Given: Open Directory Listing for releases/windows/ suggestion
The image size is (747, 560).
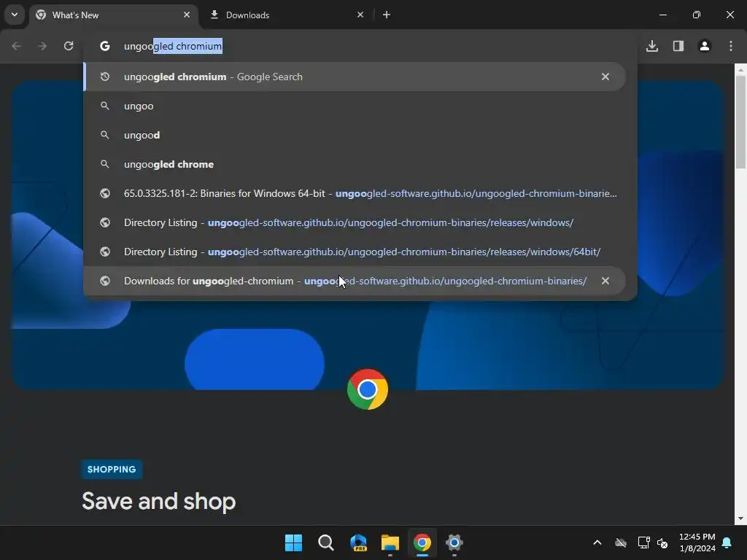Looking at the screenshot, I should point(355,222).
